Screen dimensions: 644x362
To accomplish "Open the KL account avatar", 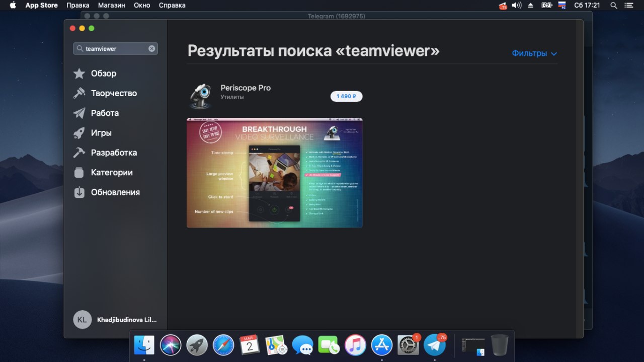I will point(83,320).
